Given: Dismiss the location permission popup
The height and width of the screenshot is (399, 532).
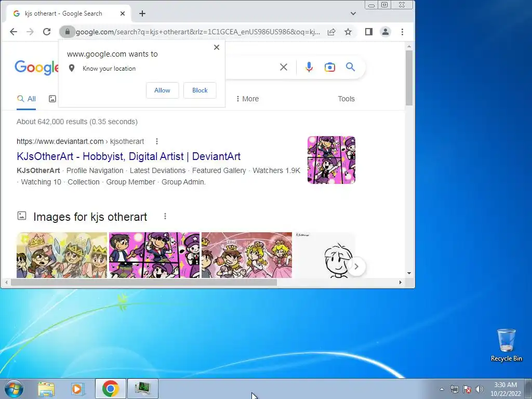Looking at the screenshot, I should point(217,47).
